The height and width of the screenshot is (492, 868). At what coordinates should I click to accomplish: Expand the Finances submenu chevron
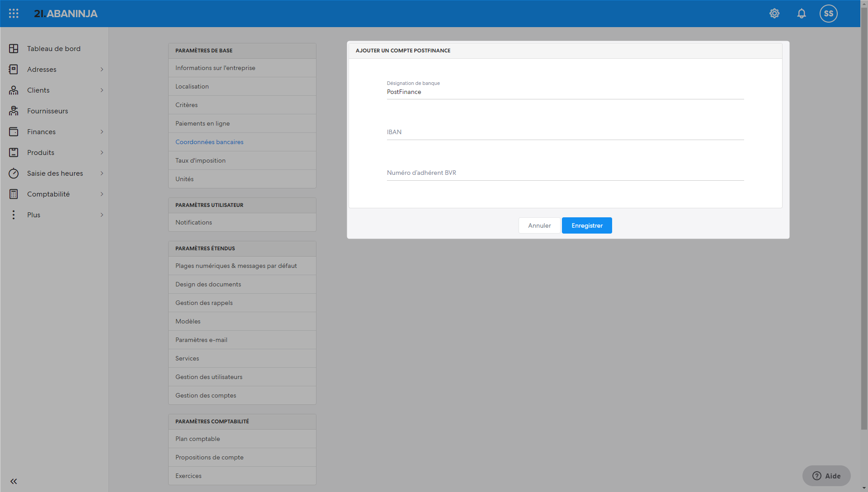tap(102, 131)
